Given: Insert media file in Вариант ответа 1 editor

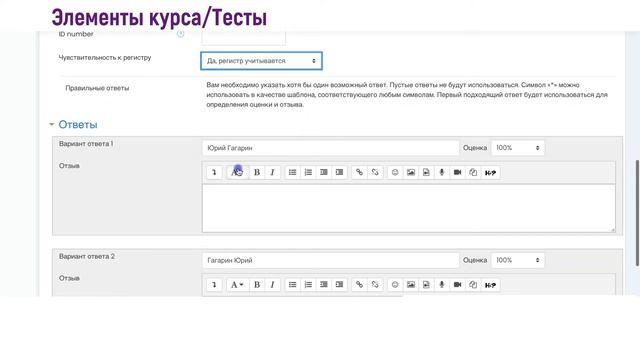Looking at the screenshot, I should (426, 172).
